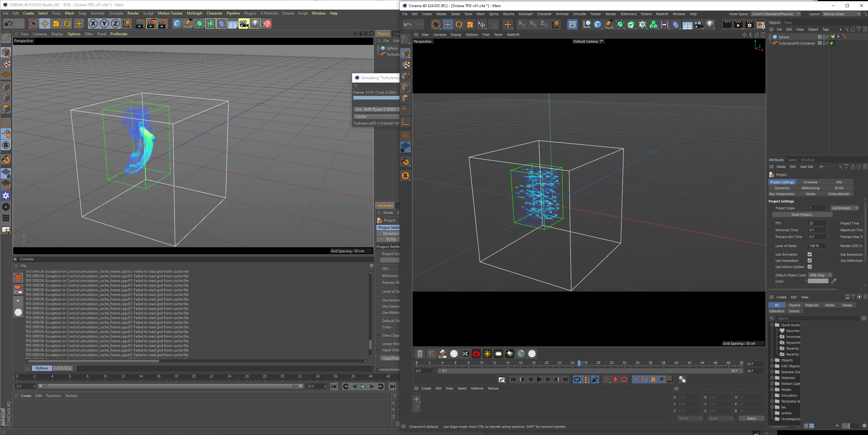Click the trash icon in console panel
This screenshot has width=868, height=435.
pyautogui.click(x=18, y=278)
